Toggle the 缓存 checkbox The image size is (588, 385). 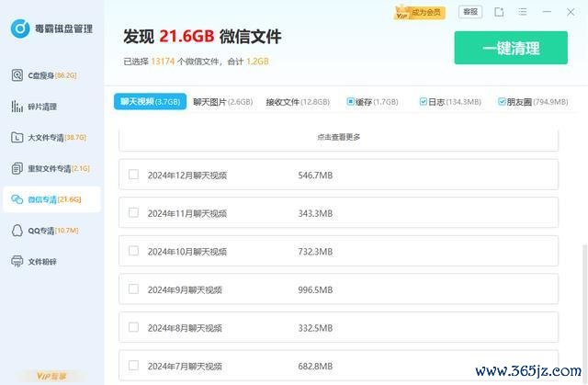[x=350, y=101]
